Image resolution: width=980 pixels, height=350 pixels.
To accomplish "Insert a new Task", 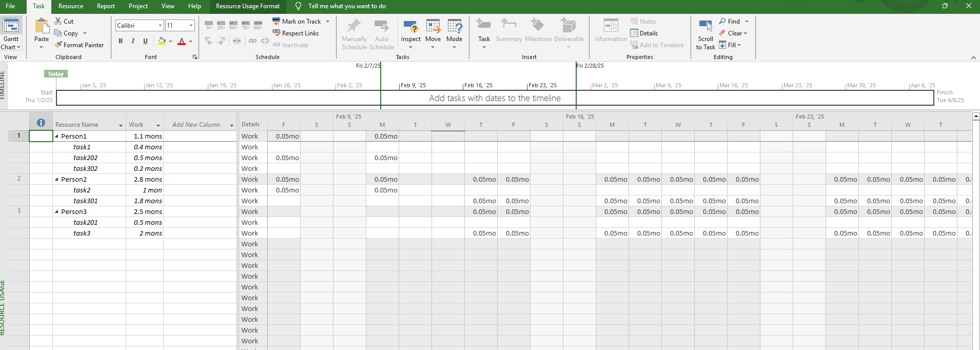I will [484, 34].
